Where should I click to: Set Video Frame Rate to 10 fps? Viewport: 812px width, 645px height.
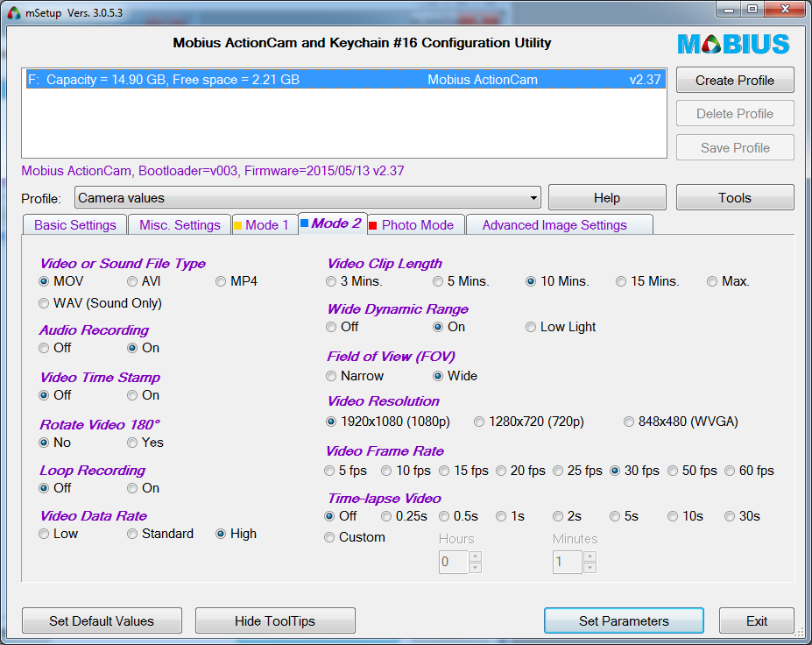point(406,471)
